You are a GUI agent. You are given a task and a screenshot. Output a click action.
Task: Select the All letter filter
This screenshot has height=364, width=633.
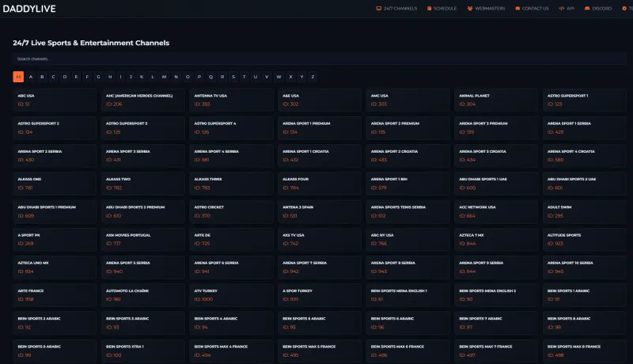(x=18, y=77)
